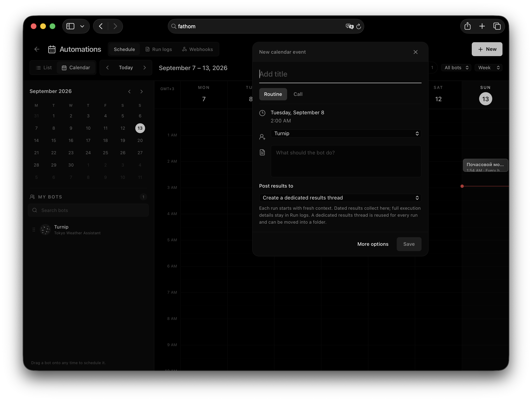
Task: Click the Save button
Action: 409,244
